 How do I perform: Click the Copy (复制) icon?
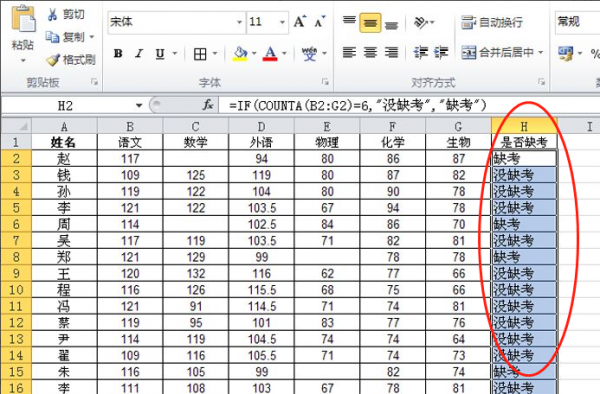pos(52,37)
